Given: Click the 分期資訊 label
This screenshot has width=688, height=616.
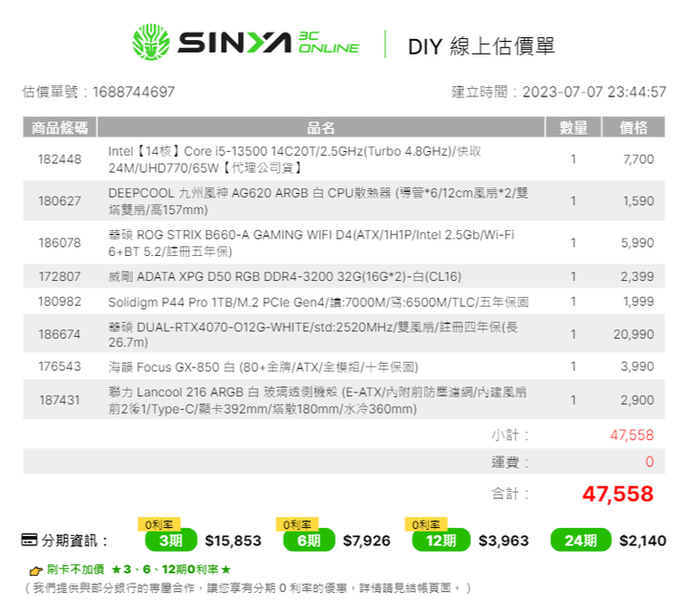Looking at the screenshot, I should pos(75,541).
